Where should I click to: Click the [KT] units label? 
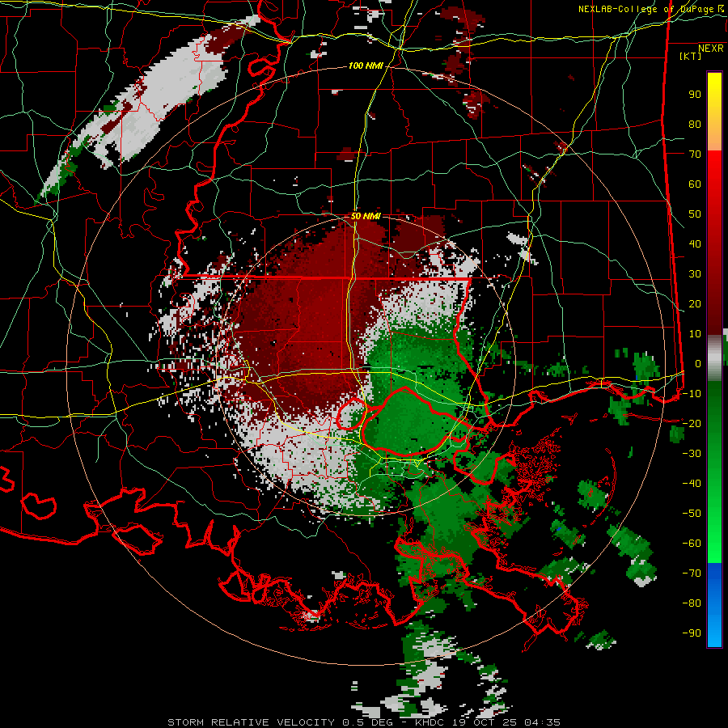point(691,56)
